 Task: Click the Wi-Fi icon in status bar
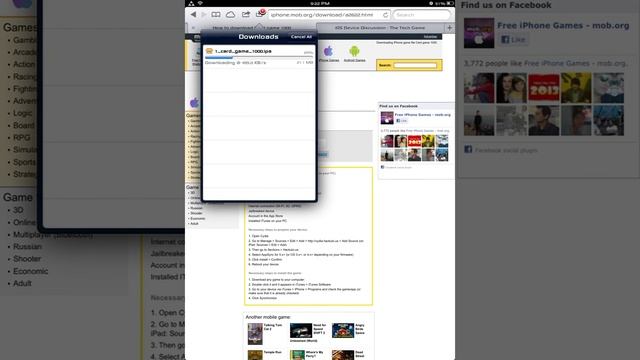(x=200, y=3)
